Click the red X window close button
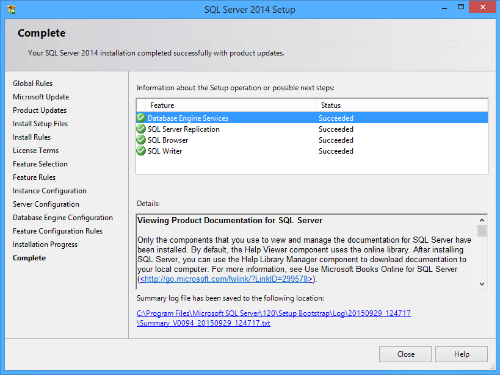 [482, 7]
